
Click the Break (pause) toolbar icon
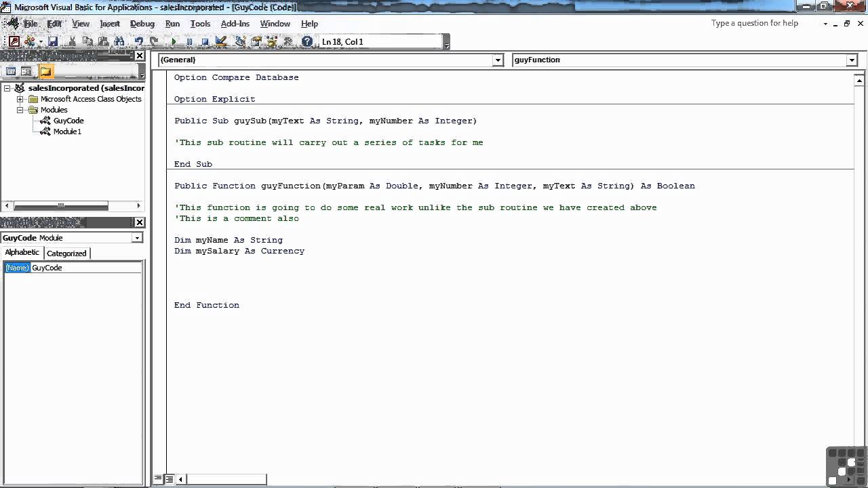click(189, 41)
